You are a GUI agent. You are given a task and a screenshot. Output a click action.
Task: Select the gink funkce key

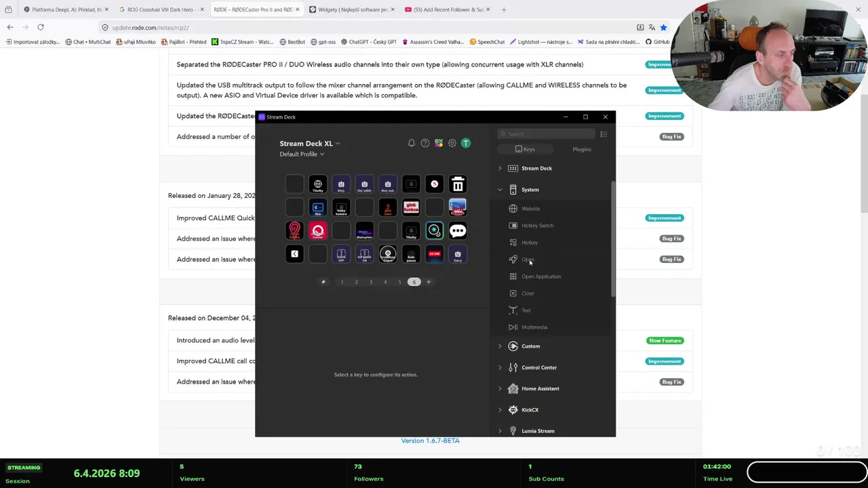point(411,207)
